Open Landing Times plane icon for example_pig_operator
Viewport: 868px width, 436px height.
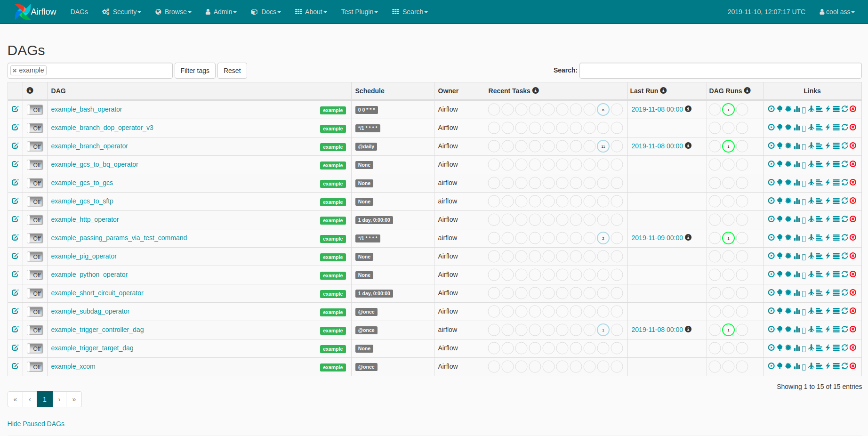(x=811, y=256)
